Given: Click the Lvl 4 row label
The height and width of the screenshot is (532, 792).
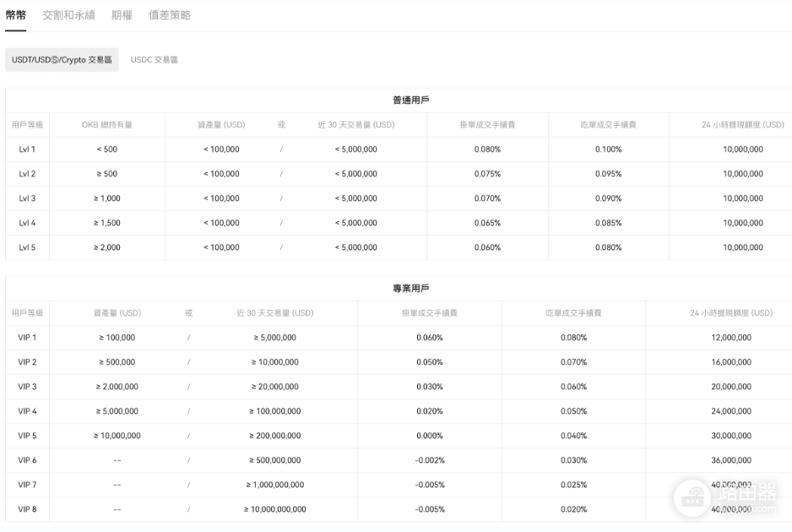Looking at the screenshot, I should coord(27,223).
